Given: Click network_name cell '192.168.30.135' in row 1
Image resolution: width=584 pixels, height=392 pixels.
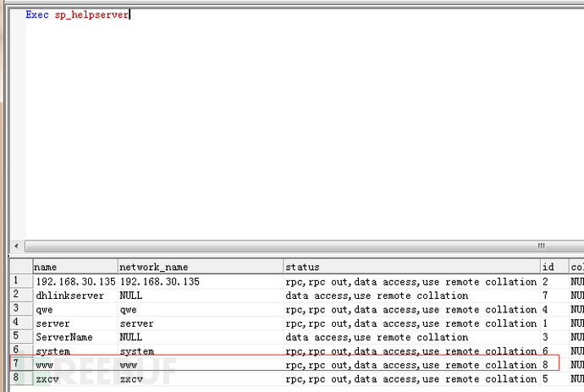Looking at the screenshot, I should click(x=201, y=281).
